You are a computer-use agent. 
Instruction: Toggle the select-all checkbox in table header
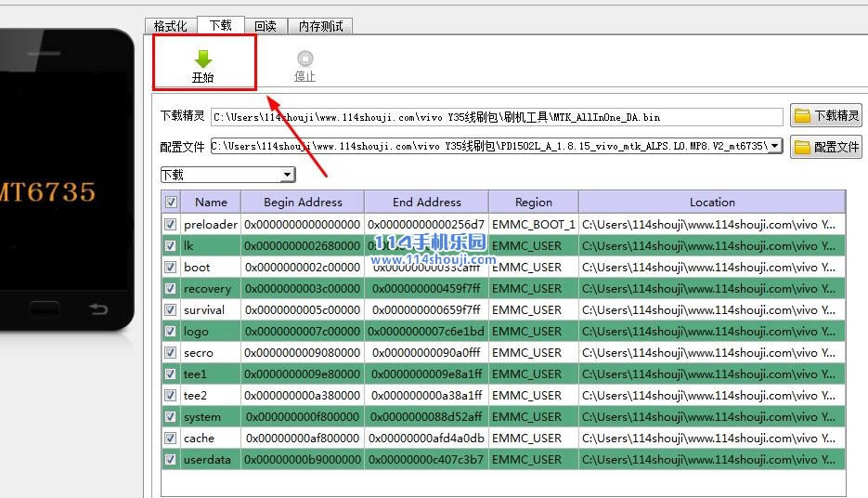pyautogui.click(x=171, y=203)
